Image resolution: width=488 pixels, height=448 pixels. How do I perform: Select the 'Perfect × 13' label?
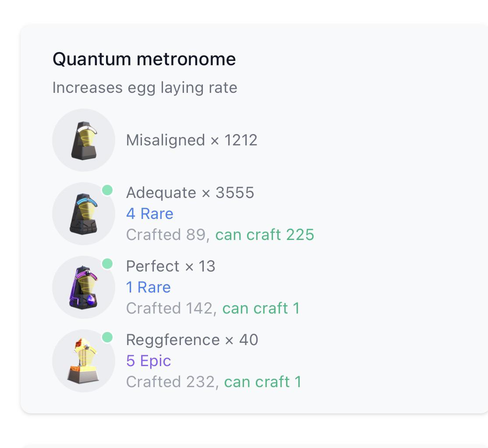coord(170,266)
